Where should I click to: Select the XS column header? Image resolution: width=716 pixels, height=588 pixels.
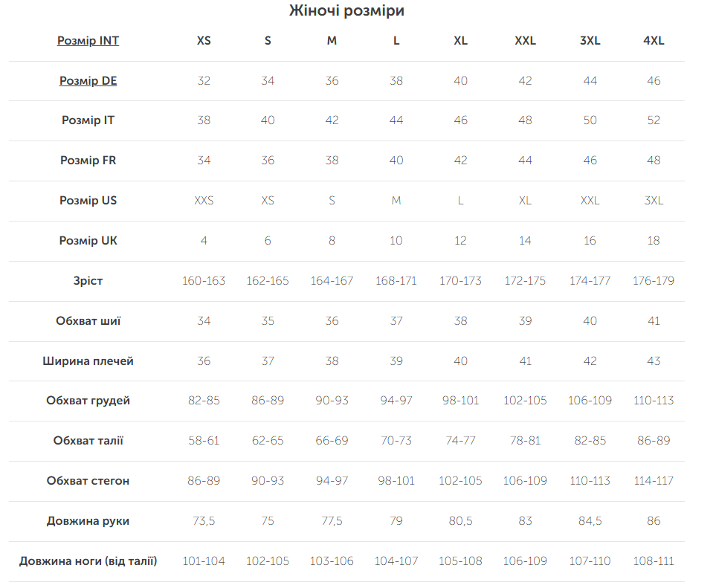(x=204, y=41)
